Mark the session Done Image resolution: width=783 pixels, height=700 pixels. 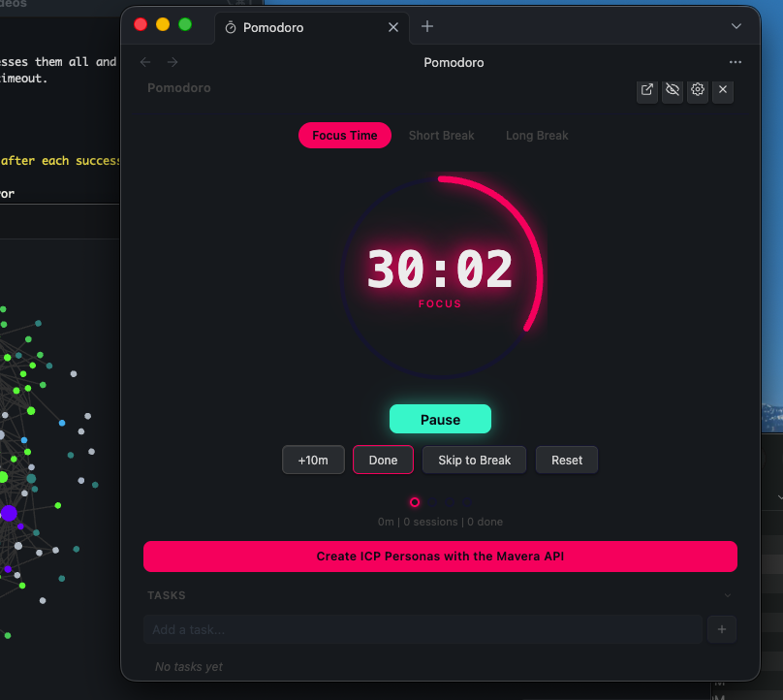coord(383,460)
